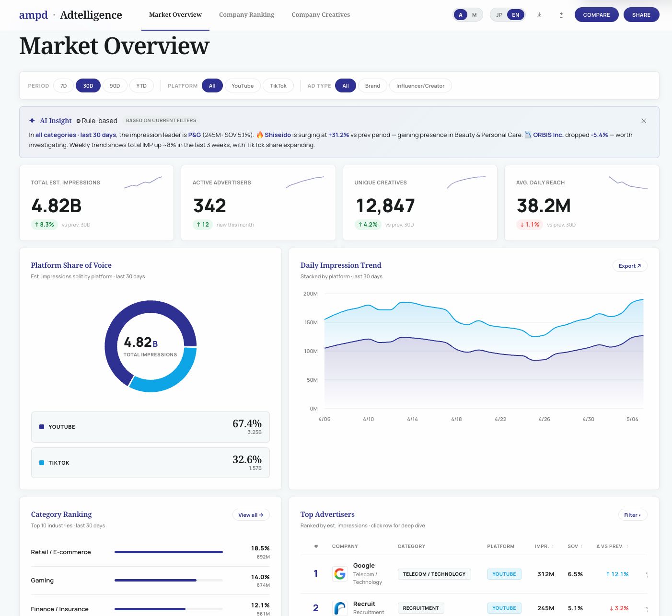The image size is (672, 616).
Task: Open the Google advertiser row
Action: pos(474,574)
